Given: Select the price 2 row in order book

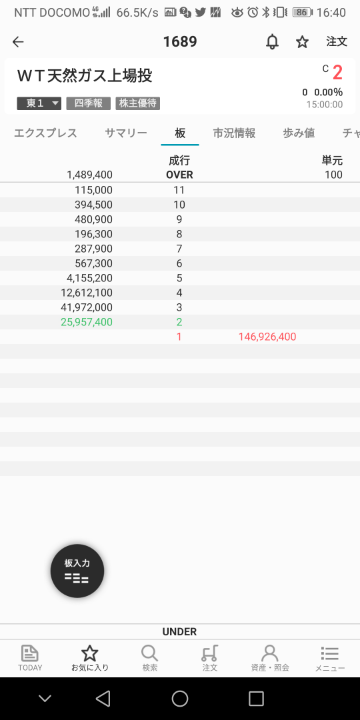Looking at the screenshot, I should (180, 322).
